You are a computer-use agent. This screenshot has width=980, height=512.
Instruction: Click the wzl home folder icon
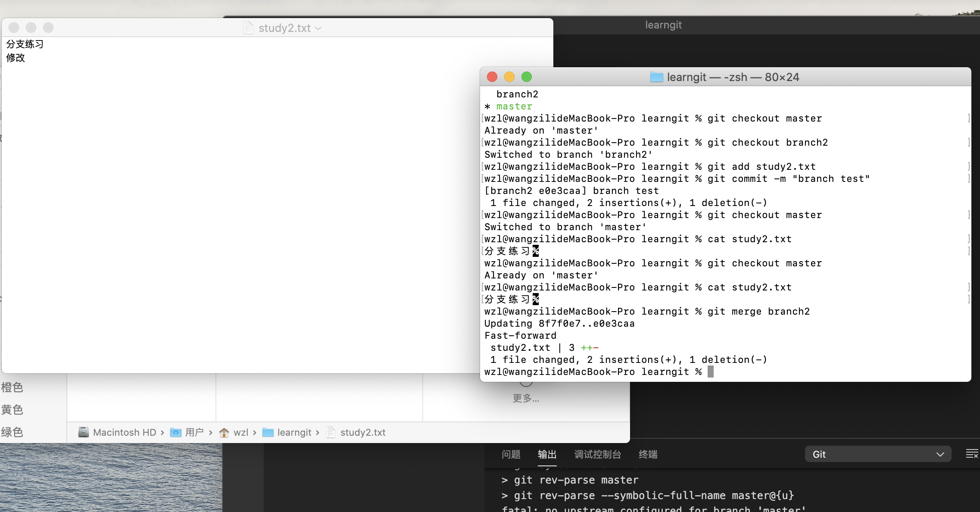click(x=224, y=432)
